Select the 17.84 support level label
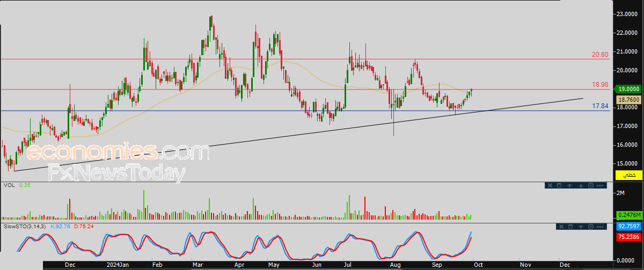 coord(599,106)
